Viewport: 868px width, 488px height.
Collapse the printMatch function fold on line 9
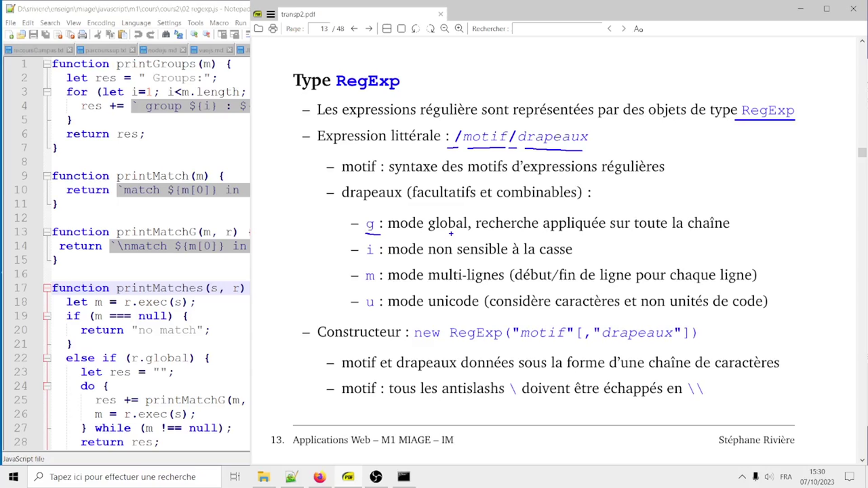pos(47,176)
